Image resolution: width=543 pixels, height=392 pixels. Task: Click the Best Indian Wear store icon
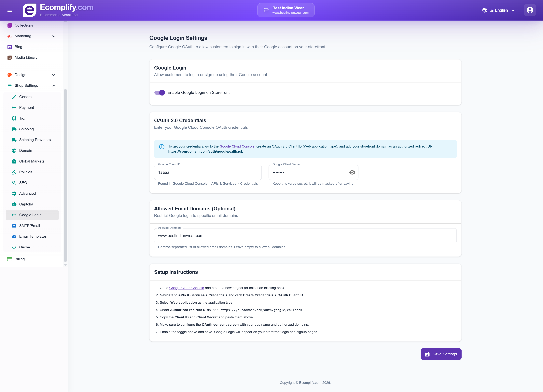coord(266,10)
